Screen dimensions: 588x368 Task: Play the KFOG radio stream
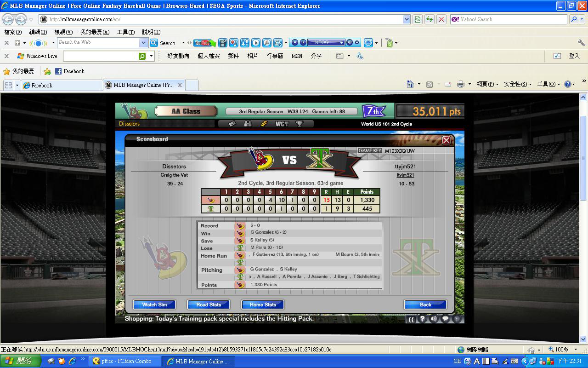tap(303, 43)
